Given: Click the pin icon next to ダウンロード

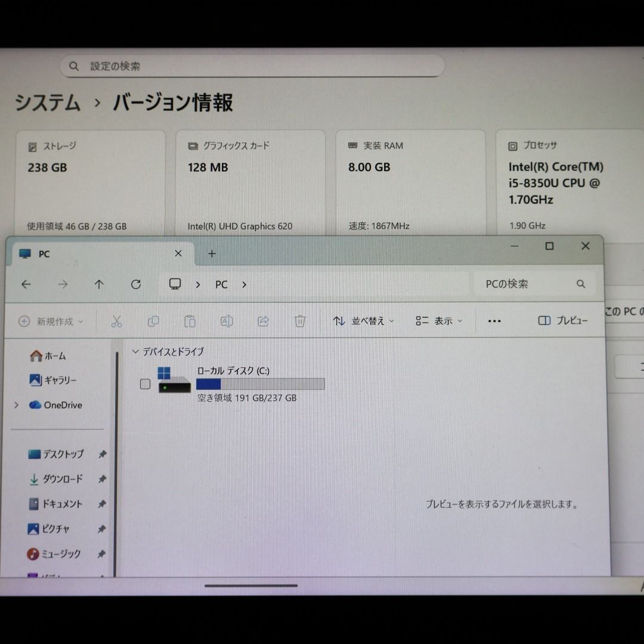Looking at the screenshot, I should [x=101, y=479].
